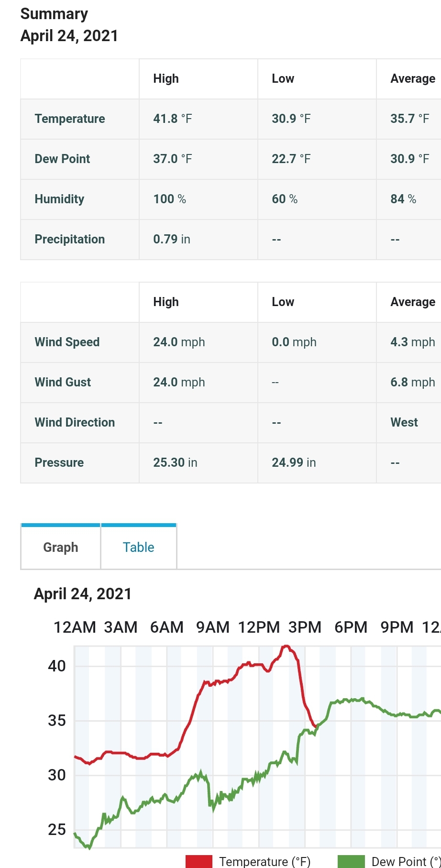The width and height of the screenshot is (441, 868).
Task: Click the Summary heading
Action: 54,14
